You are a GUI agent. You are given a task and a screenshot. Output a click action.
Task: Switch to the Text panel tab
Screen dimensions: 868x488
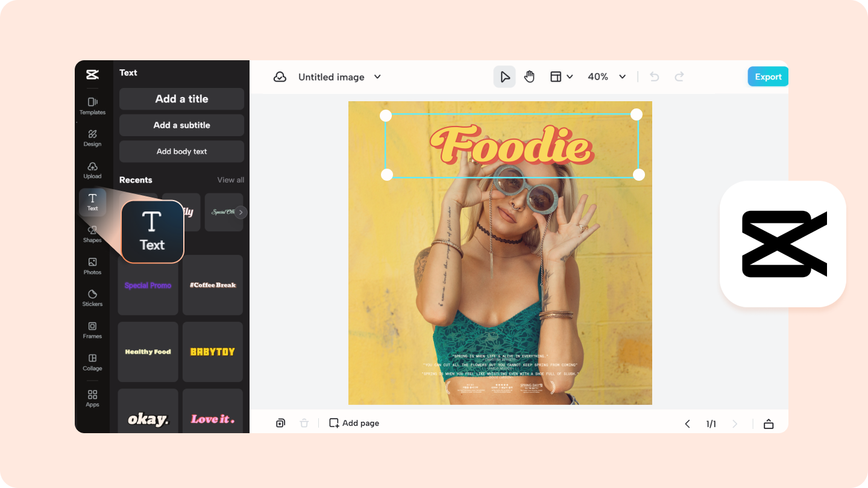[92, 202]
